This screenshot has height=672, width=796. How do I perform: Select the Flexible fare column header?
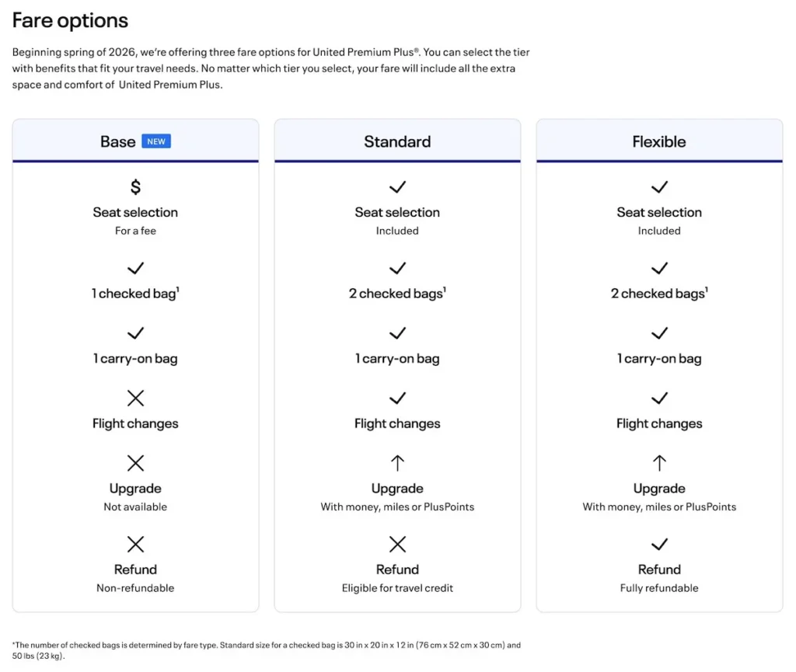tap(659, 141)
